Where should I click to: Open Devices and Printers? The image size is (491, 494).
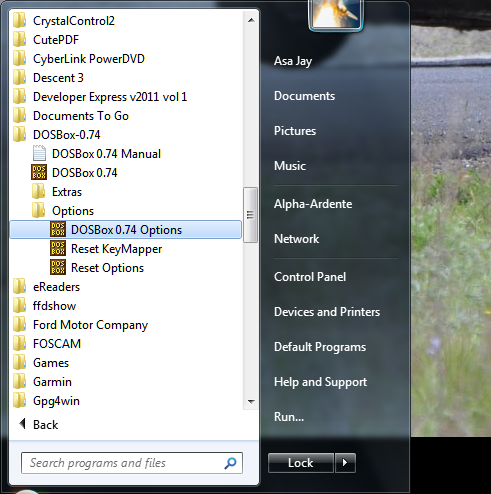point(327,312)
